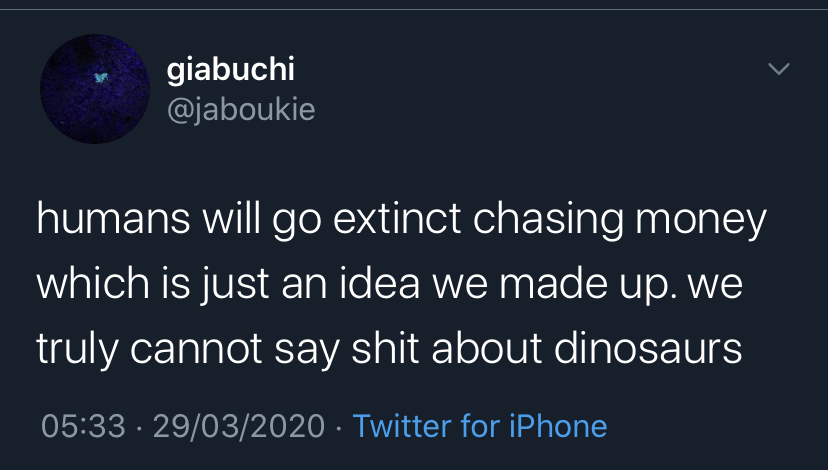Open the giabuchi display name

pyautogui.click(x=231, y=70)
